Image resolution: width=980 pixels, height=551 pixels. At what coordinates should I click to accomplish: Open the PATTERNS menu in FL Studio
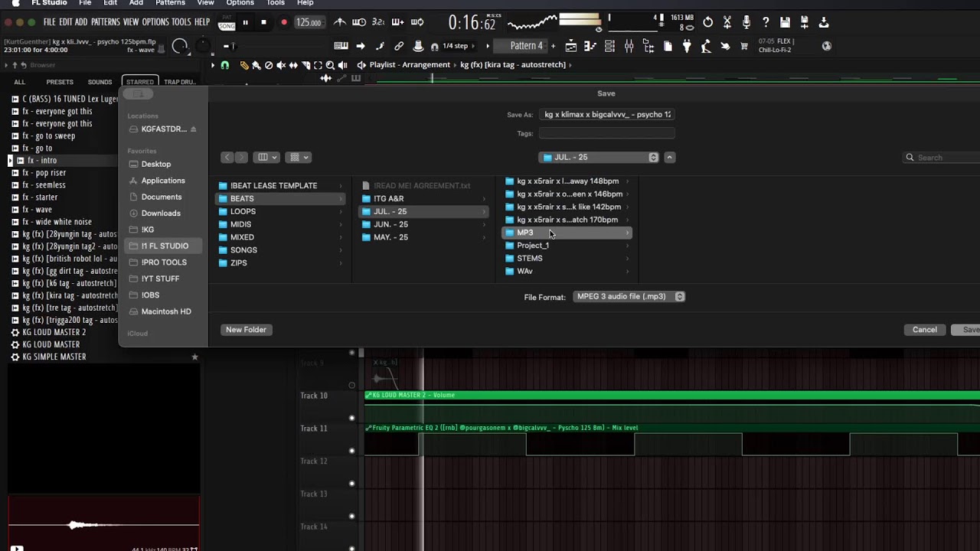pyautogui.click(x=106, y=22)
